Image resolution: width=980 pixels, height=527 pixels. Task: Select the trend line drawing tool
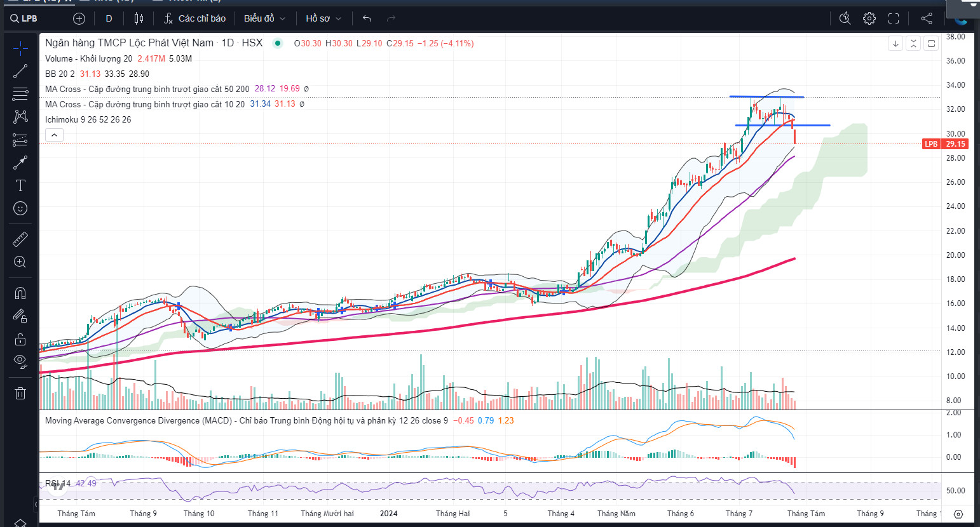20,71
